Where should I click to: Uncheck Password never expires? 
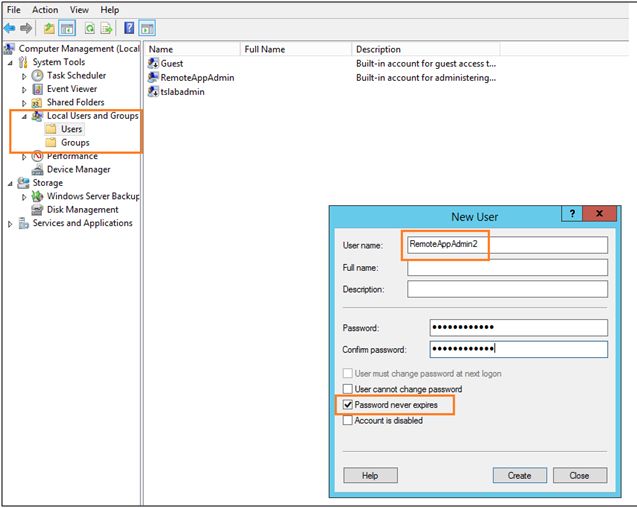pos(348,405)
